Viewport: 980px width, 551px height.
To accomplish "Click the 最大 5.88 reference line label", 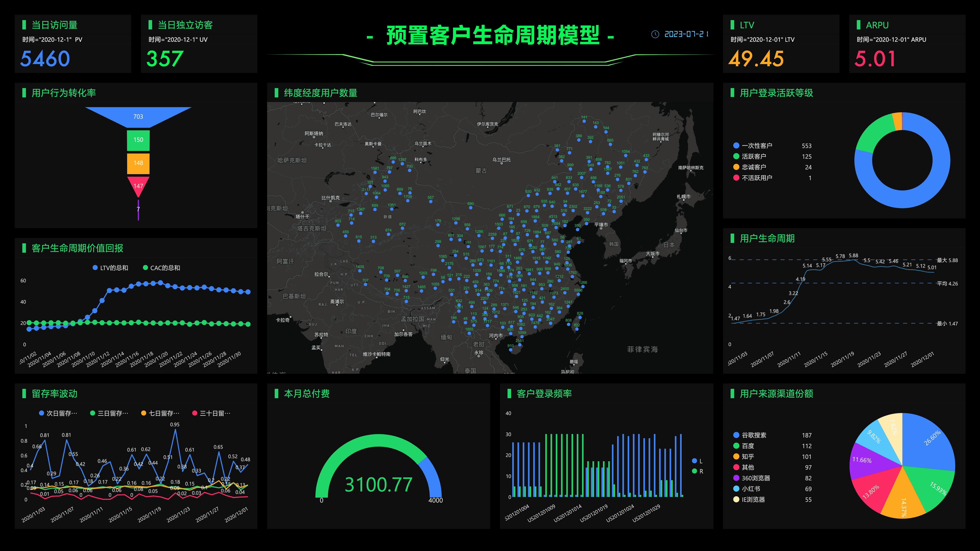I will 947,260.
